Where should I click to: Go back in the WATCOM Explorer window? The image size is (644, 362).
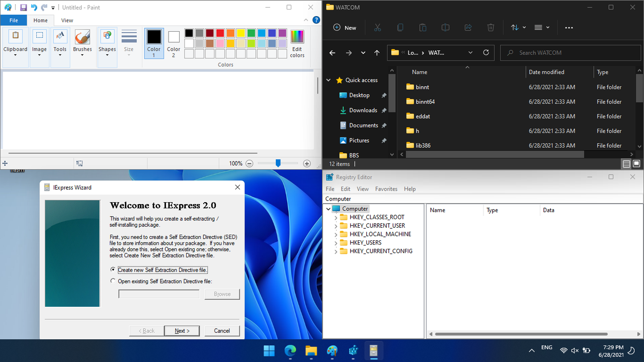click(x=332, y=53)
